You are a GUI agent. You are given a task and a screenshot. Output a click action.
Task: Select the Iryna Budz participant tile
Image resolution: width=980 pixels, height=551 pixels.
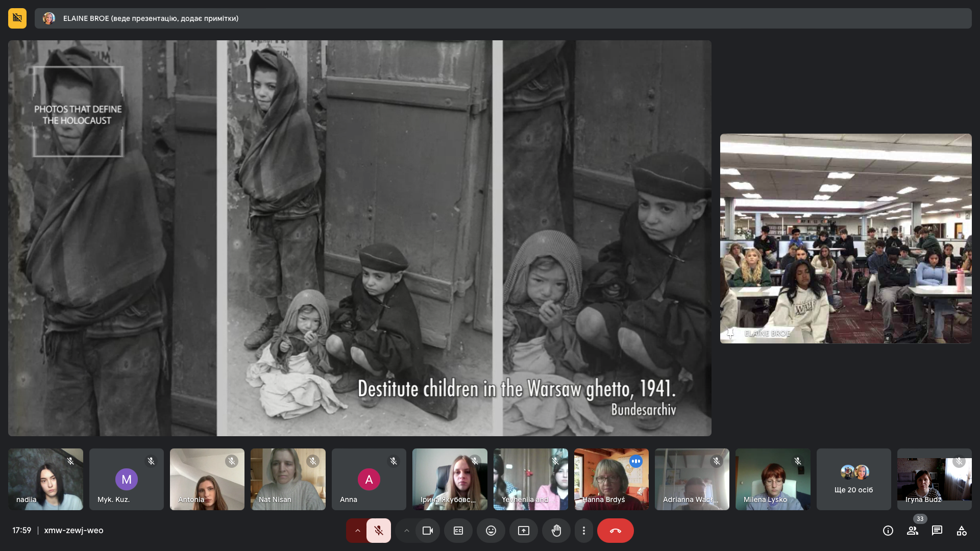click(x=935, y=479)
